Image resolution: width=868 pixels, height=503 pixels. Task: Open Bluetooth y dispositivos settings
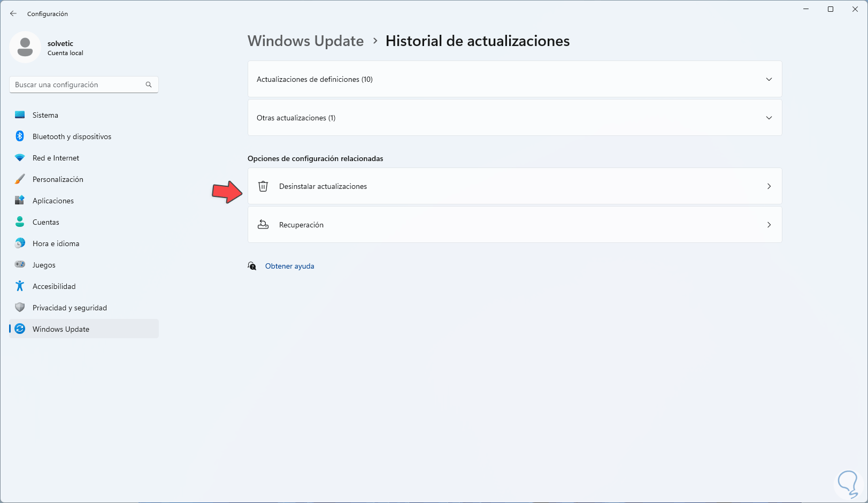84,136
